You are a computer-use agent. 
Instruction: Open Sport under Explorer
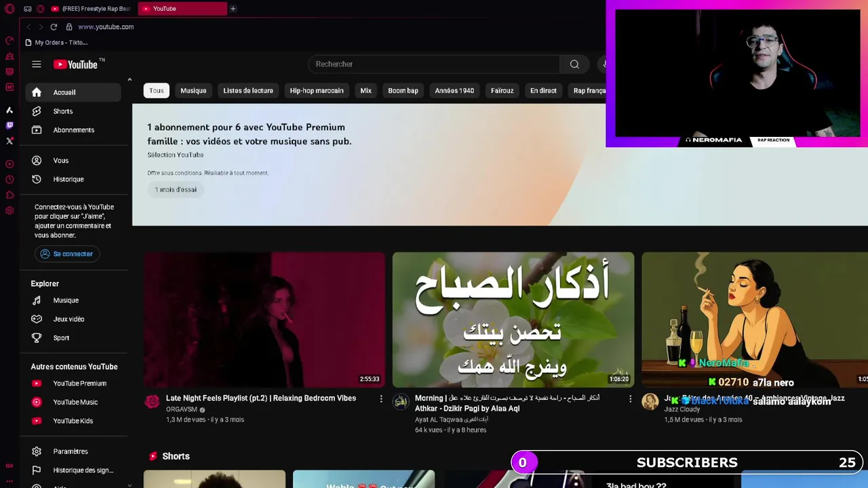point(73,338)
